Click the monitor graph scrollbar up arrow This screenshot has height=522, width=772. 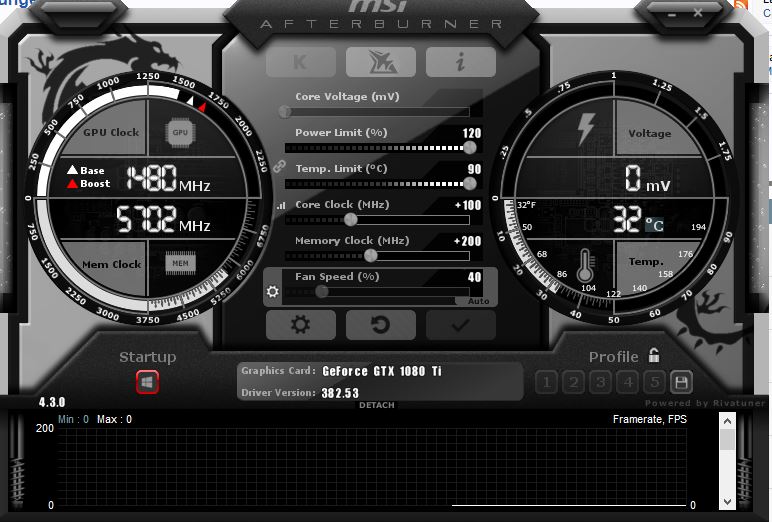tap(727, 422)
